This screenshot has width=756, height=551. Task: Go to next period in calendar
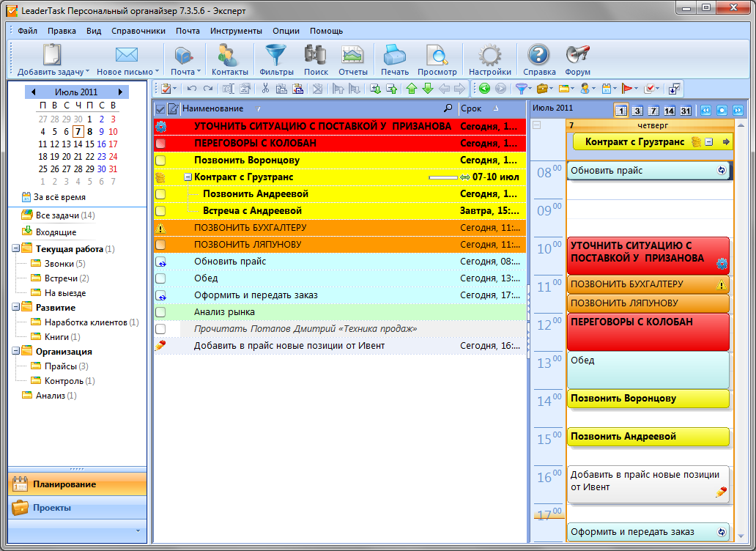[738, 111]
